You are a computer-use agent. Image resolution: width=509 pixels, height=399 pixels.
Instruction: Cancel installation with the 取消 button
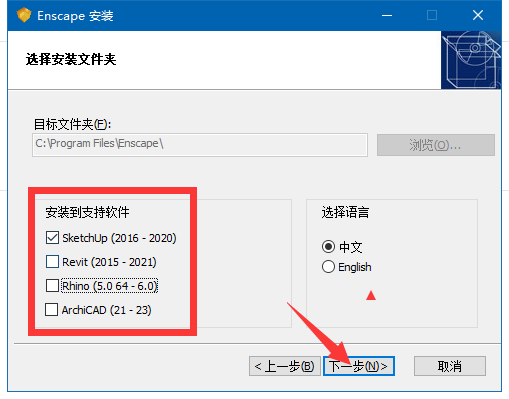click(x=450, y=366)
